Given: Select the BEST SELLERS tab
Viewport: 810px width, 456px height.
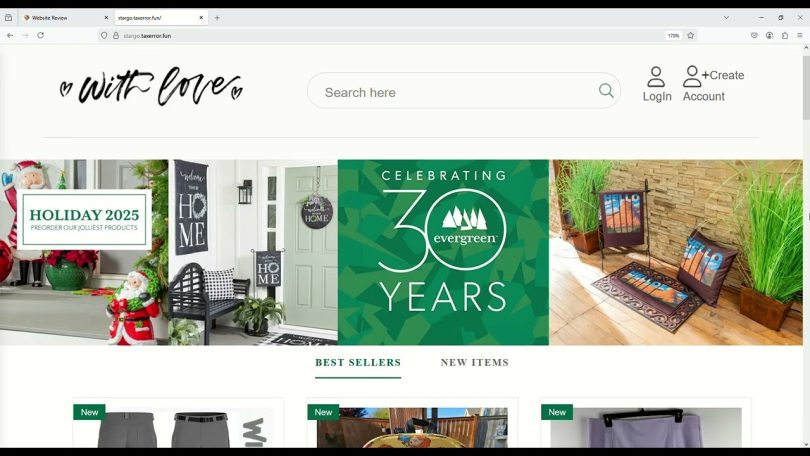Looking at the screenshot, I should point(358,363).
